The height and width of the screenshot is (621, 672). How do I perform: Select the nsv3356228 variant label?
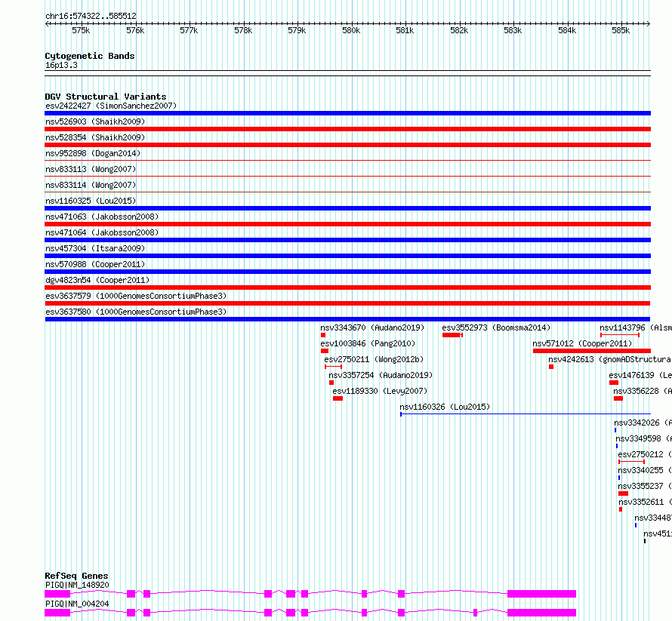643,391
